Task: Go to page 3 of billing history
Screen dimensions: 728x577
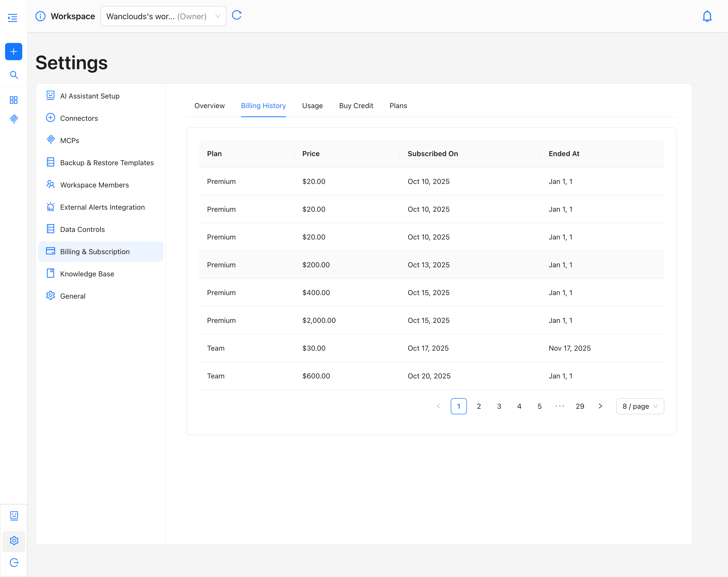Action: [x=499, y=406]
